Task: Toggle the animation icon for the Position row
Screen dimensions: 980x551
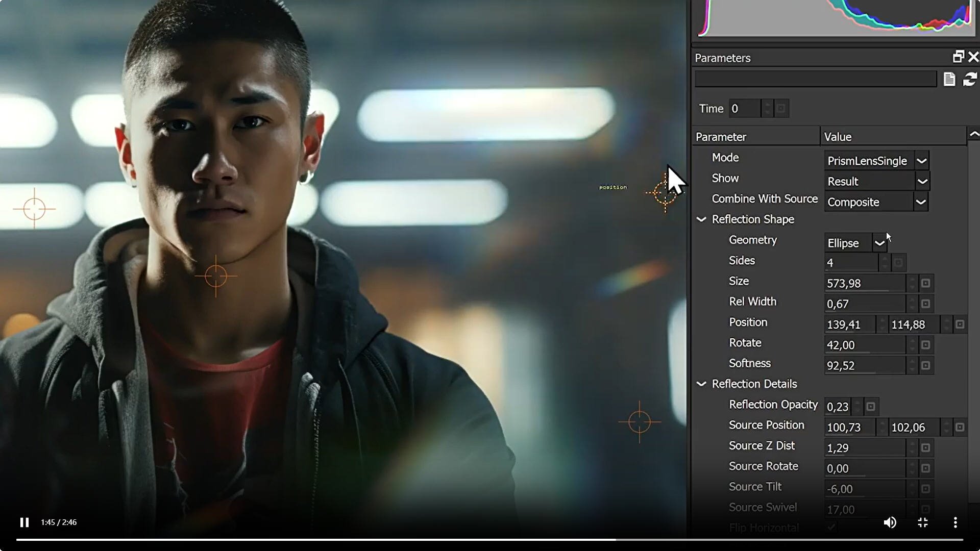Action: tap(960, 324)
